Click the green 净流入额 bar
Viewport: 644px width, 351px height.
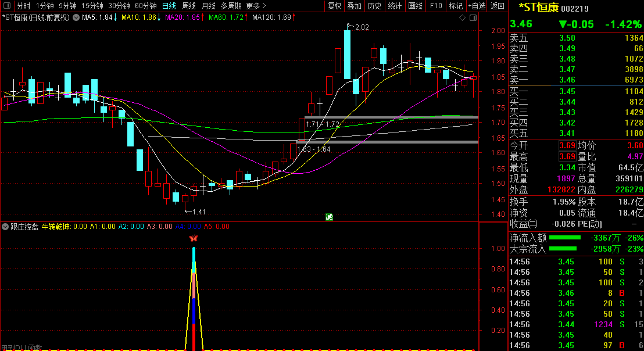(x=564, y=237)
